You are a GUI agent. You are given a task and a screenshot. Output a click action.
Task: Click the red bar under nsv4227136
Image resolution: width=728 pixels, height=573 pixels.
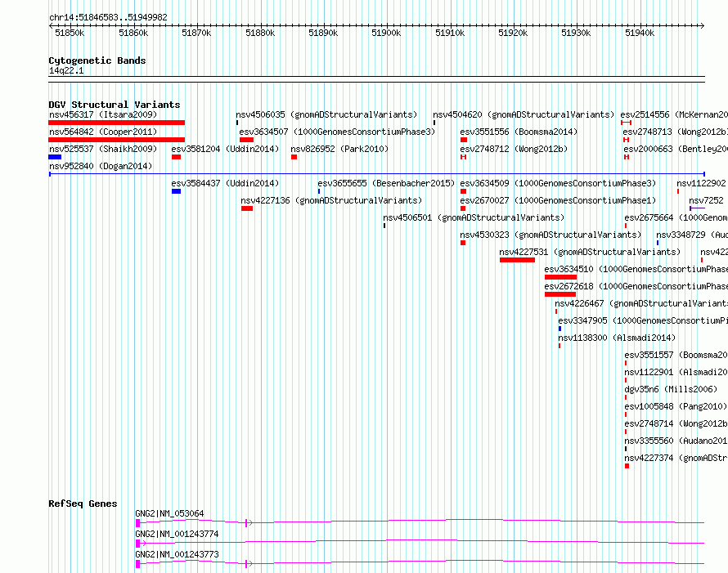tap(247, 208)
